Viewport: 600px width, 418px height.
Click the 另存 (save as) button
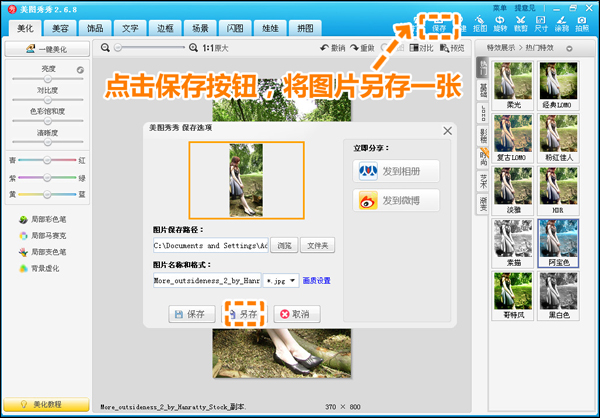point(244,313)
